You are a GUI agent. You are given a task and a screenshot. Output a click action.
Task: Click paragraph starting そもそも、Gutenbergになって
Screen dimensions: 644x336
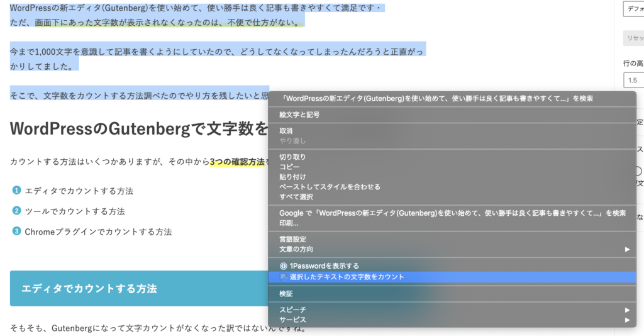pyautogui.click(x=158, y=328)
